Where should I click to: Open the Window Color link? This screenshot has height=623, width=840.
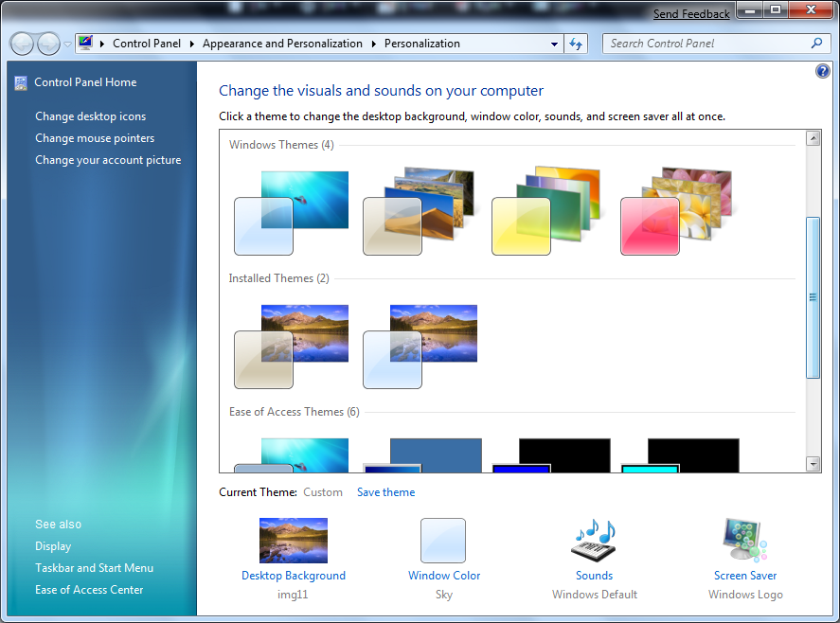click(x=444, y=576)
